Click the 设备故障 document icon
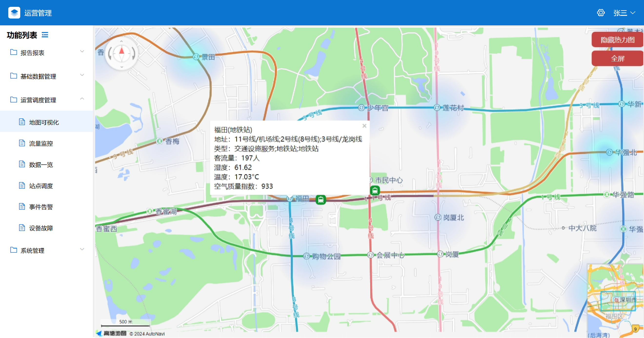 (x=22, y=228)
